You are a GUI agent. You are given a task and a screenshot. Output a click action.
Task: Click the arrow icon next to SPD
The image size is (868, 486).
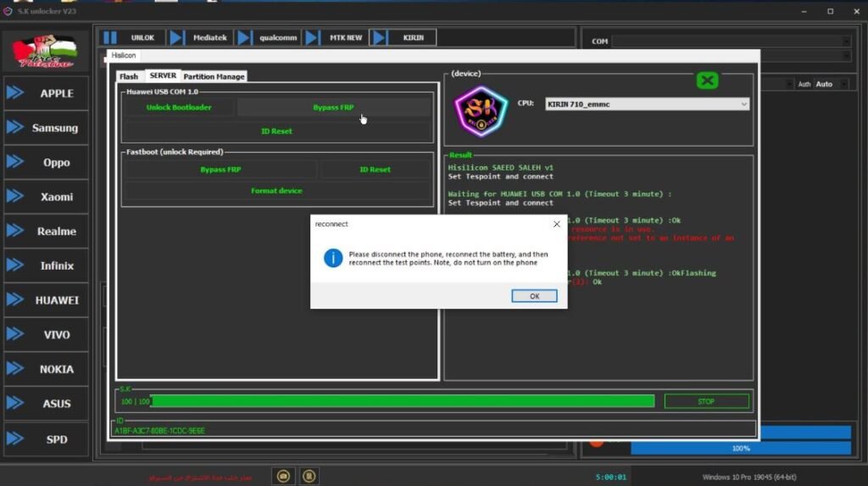(x=15, y=439)
